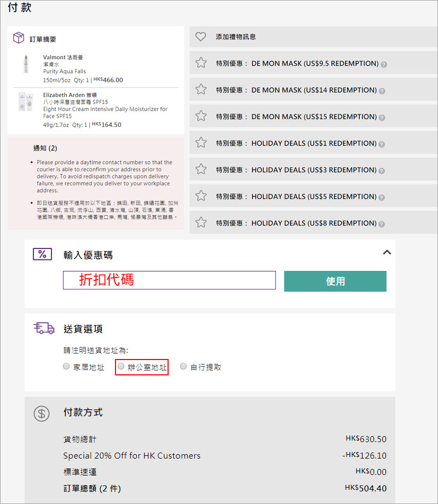Click star icon for DE MON MASK US$14 offer
The width and height of the screenshot is (438, 504).
(x=201, y=90)
